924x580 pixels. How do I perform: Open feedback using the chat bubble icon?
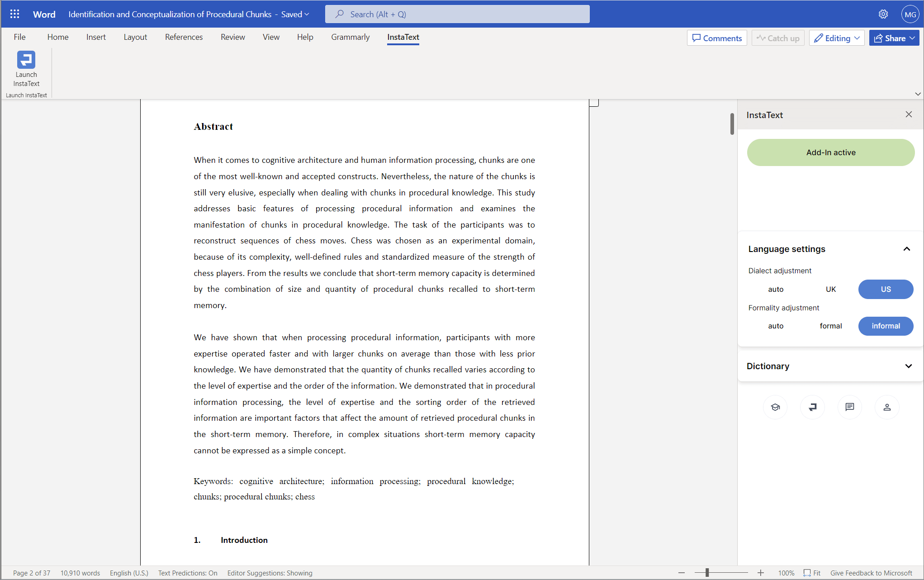tap(850, 407)
